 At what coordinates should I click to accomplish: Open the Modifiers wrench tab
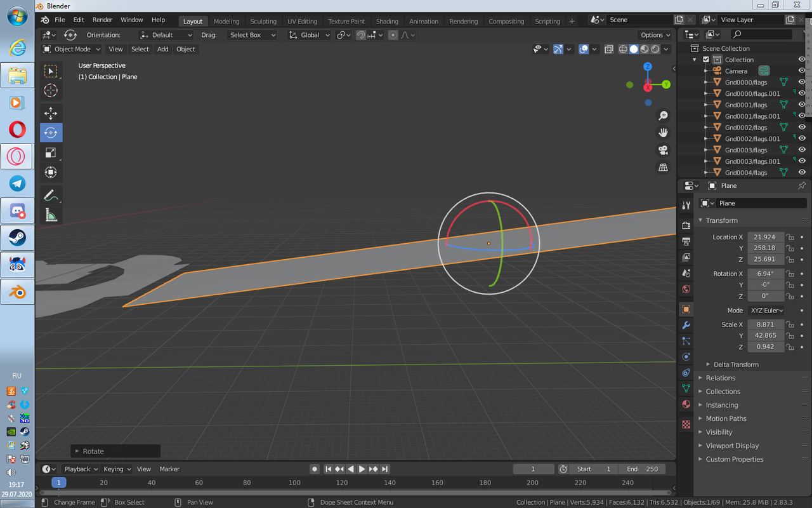686,325
